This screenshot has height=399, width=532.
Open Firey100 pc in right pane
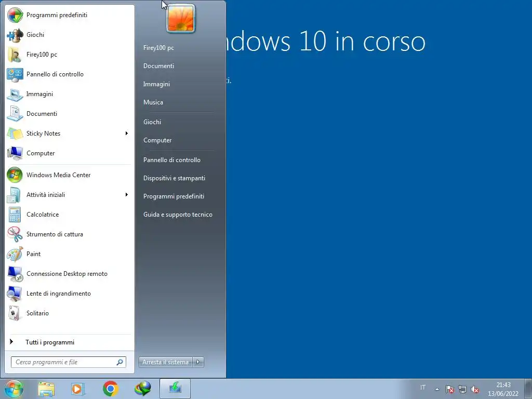158,48
